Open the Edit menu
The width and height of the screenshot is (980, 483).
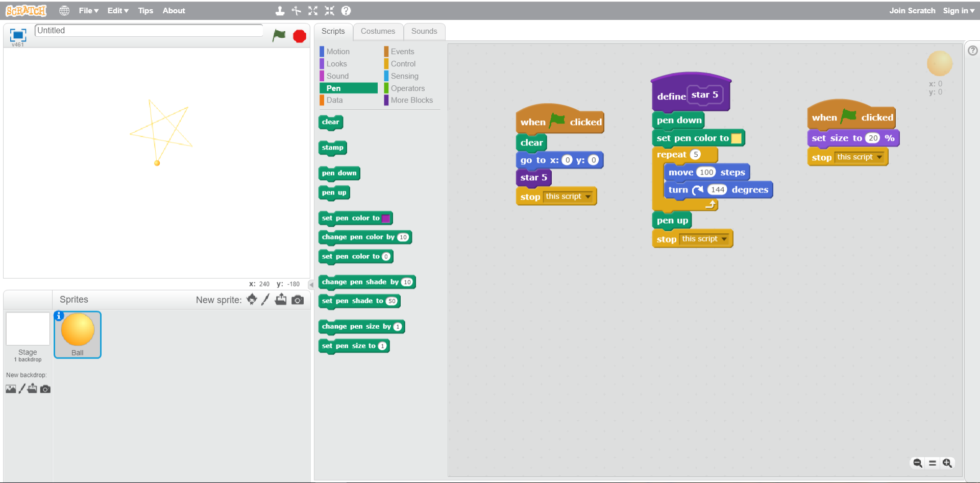tap(117, 11)
